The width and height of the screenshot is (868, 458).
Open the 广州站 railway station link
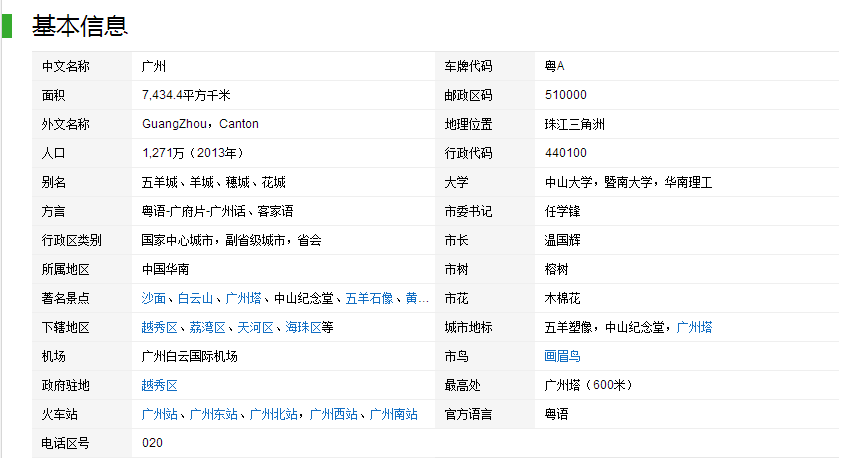(x=159, y=414)
